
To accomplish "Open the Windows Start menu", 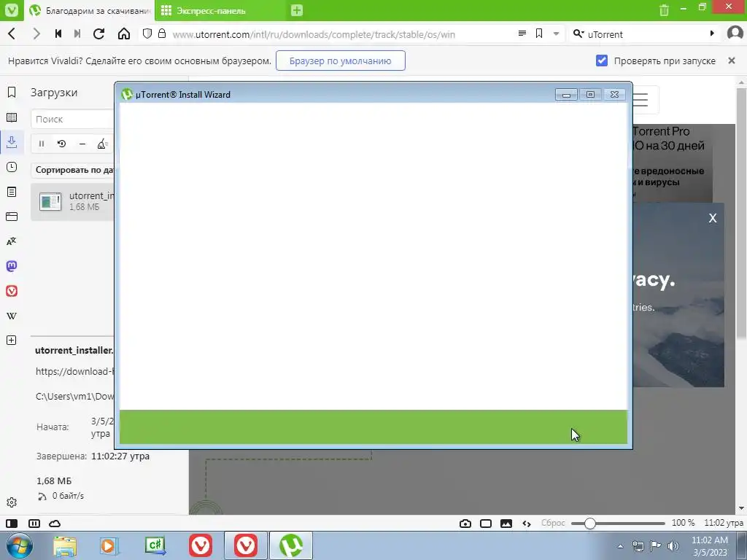I will pos(19,545).
